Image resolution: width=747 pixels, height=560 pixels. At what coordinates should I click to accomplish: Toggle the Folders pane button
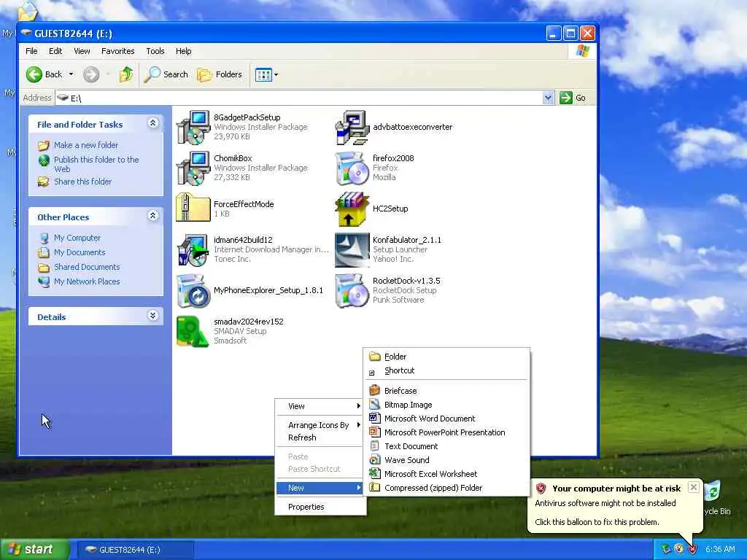click(x=219, y=74)
